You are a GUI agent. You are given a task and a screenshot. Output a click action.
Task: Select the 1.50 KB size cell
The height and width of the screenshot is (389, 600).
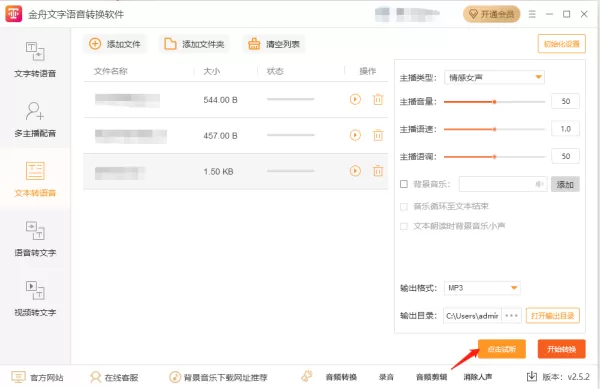pos(218,172)
